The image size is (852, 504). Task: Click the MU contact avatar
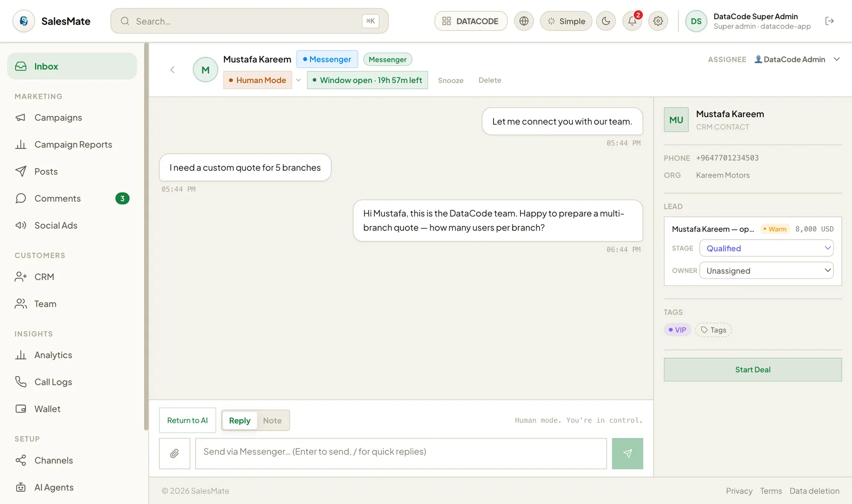click(x=676, y=120)
